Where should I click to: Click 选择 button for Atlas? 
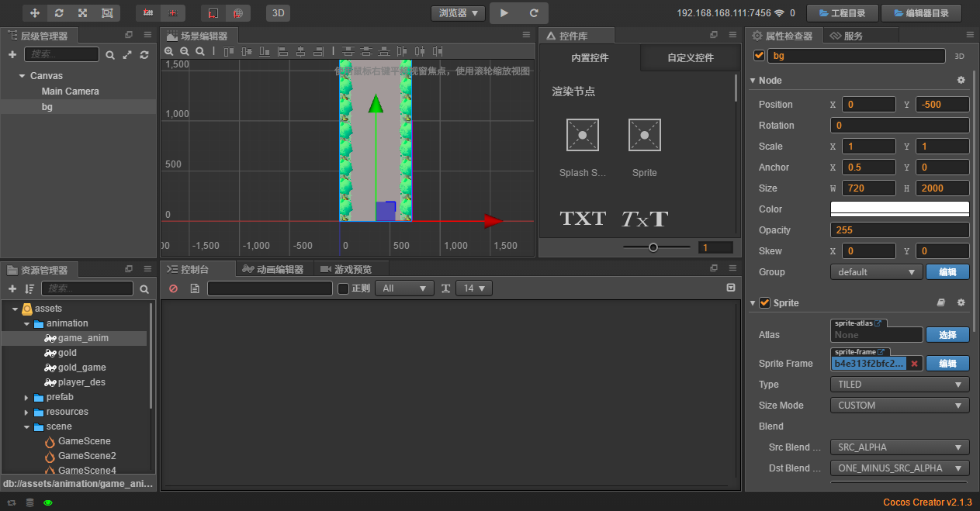pos(947,335)
